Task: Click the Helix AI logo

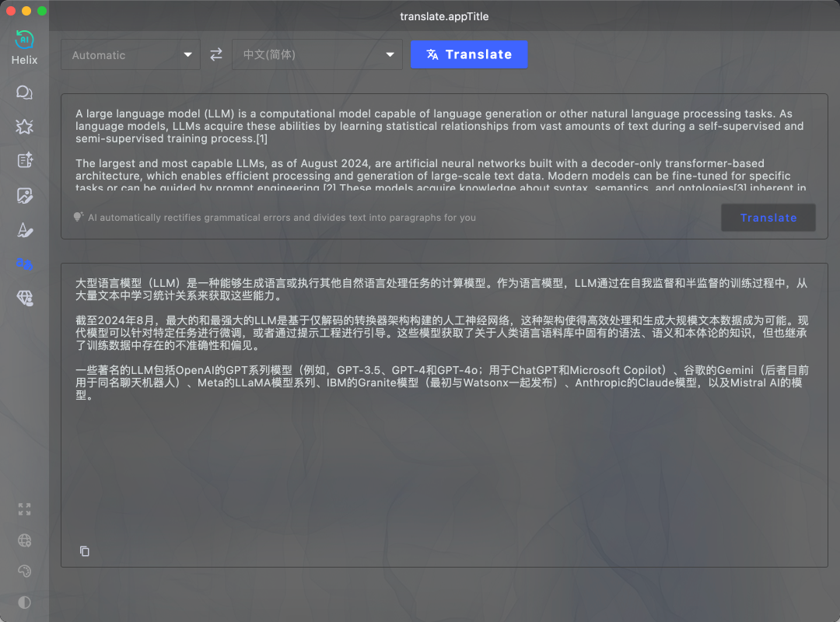Action: tap(24, 40)
